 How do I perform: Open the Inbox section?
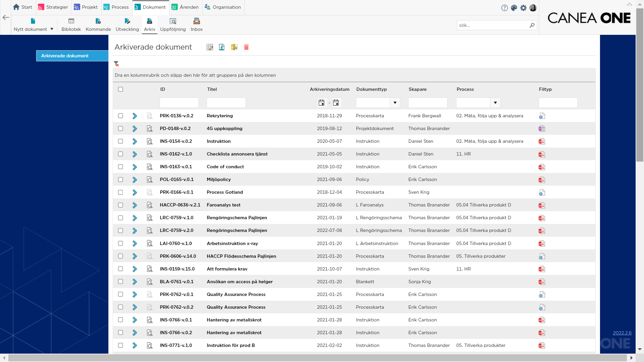tap(197, 24)
